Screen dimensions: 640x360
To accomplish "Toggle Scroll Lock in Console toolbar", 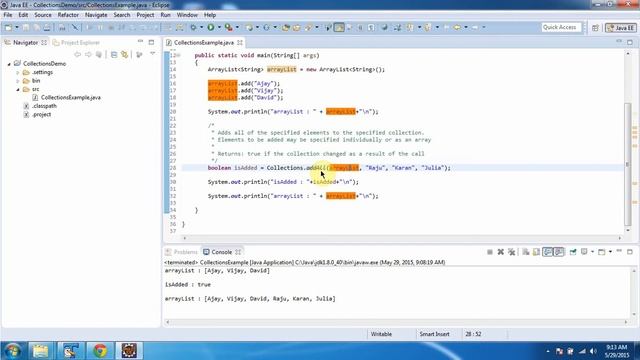I will [536, 252].
